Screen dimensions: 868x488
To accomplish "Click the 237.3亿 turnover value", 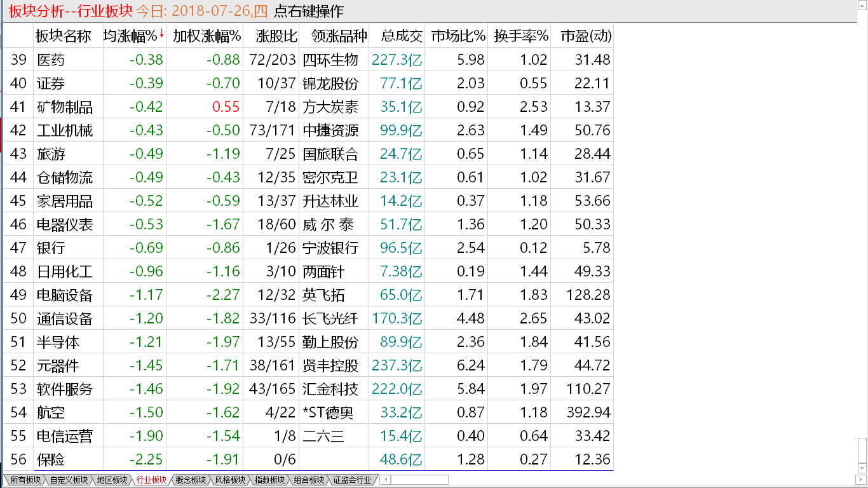I will coord(397,365).
